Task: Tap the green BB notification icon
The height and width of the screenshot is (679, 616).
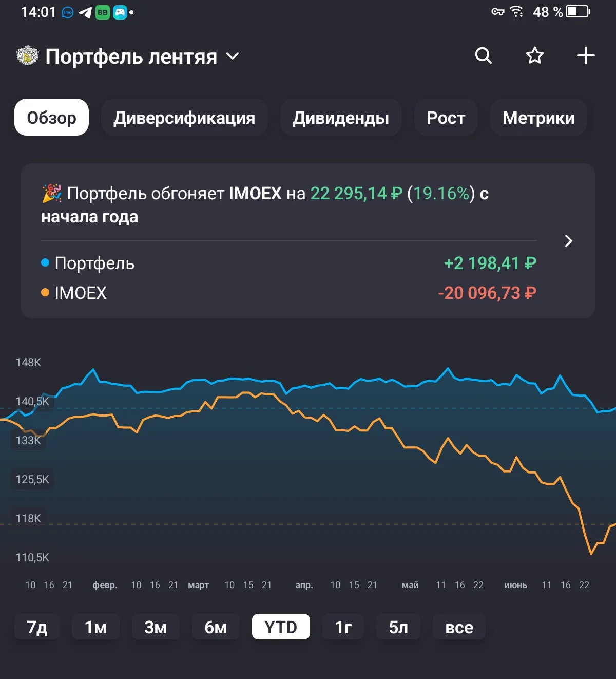Action: pos(103,12)
